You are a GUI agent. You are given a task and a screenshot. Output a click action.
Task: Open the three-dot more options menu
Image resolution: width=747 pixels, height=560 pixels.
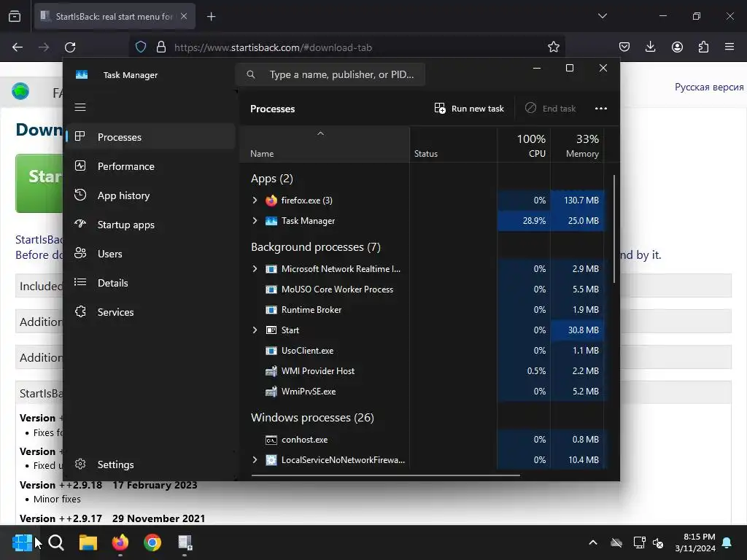[x=601, y=109]
